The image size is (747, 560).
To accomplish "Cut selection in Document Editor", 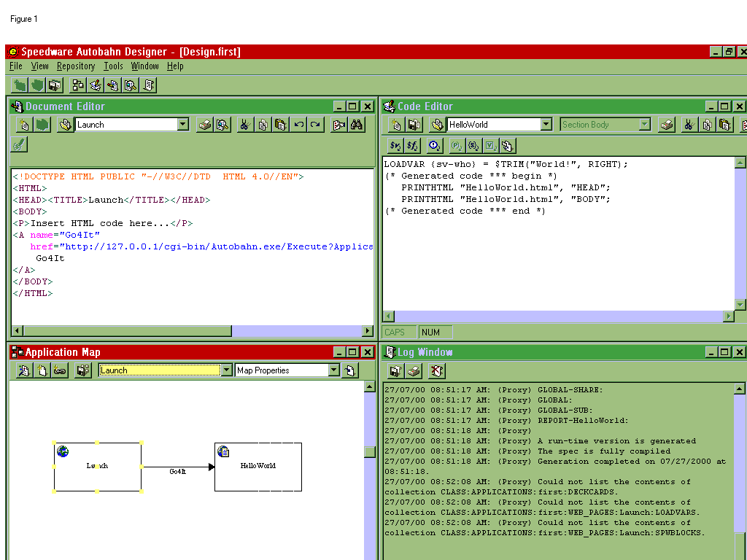I will point(245,125).
